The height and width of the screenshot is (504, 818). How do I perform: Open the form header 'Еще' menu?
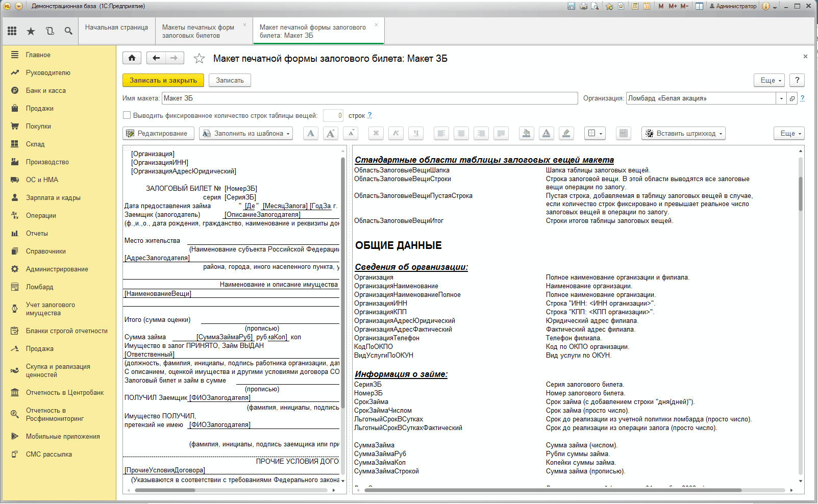coord(769,80)
